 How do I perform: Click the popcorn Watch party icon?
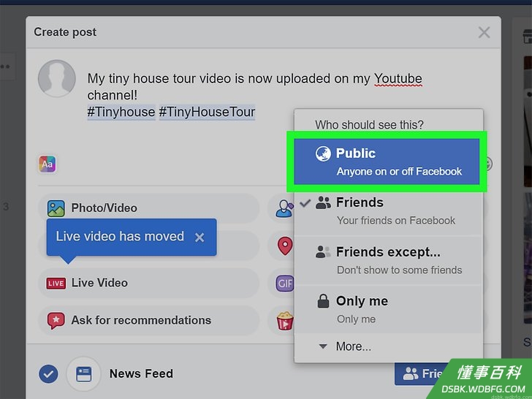click(x=285, y=321)
